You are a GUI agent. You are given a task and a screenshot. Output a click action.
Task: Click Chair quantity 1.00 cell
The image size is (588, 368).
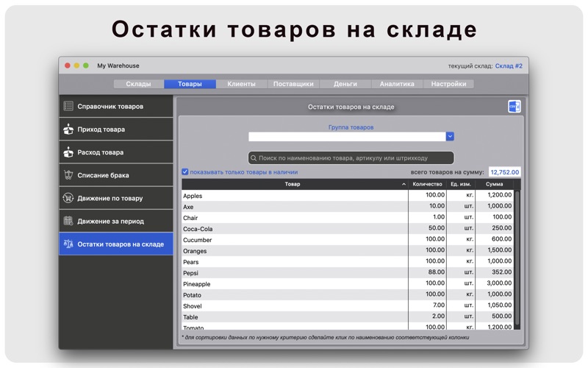[x=427, y=217]
